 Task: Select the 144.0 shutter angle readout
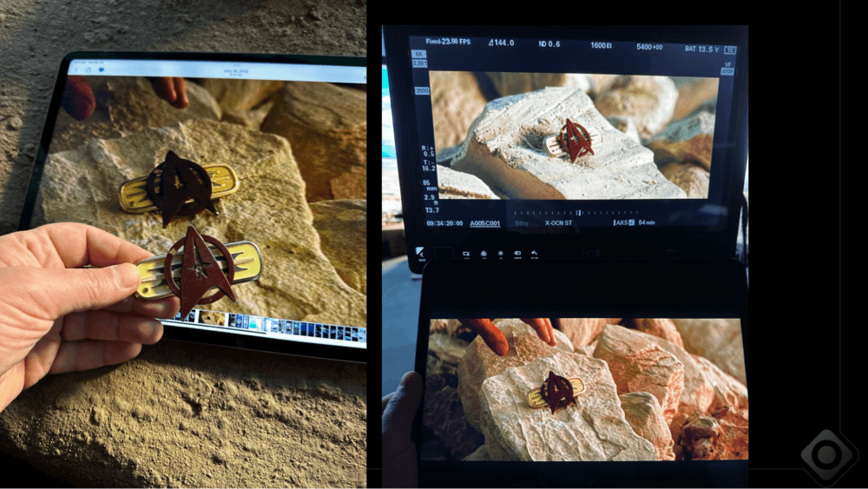[x=501, y=43]
